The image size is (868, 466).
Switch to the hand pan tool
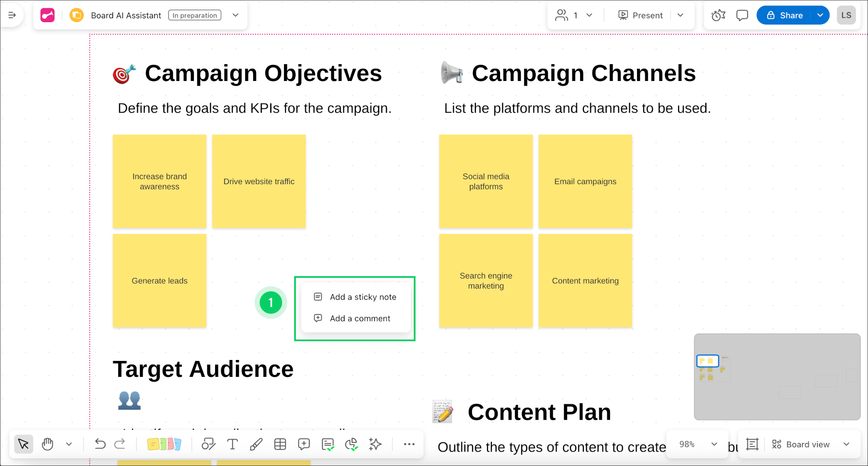47,444
